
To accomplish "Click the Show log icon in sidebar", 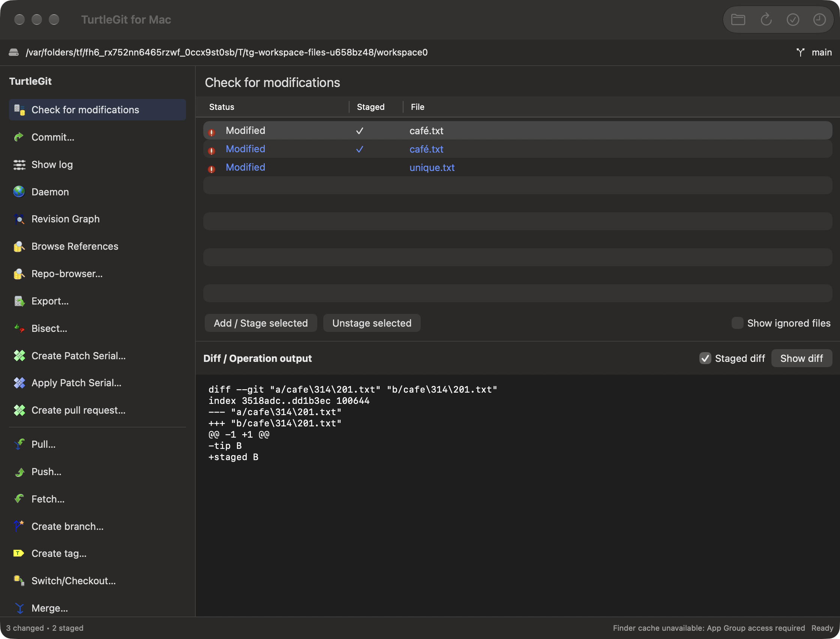I will (x=19, y=164).
